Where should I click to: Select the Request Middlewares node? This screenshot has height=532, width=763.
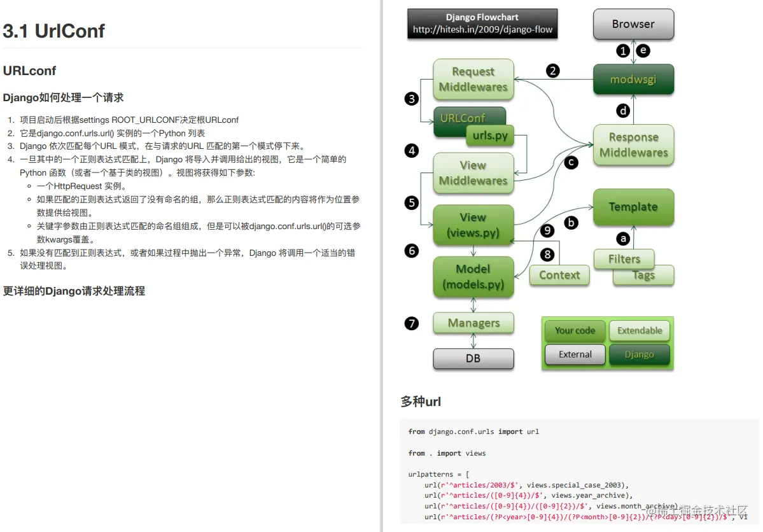click(473, 80)
